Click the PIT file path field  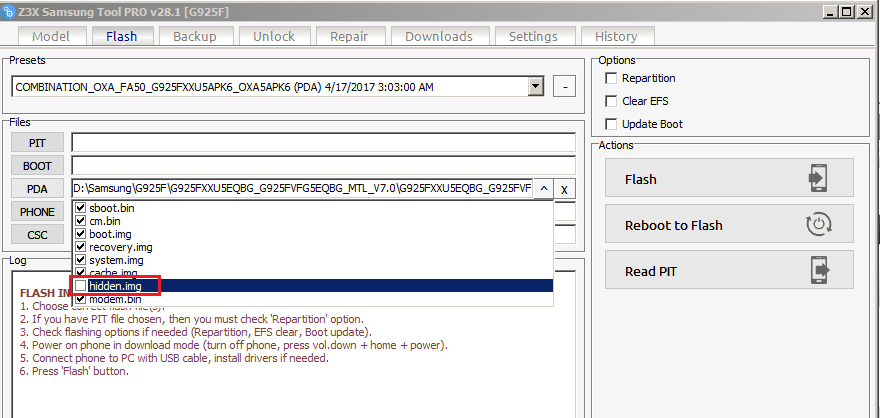(x=324, y=143)
